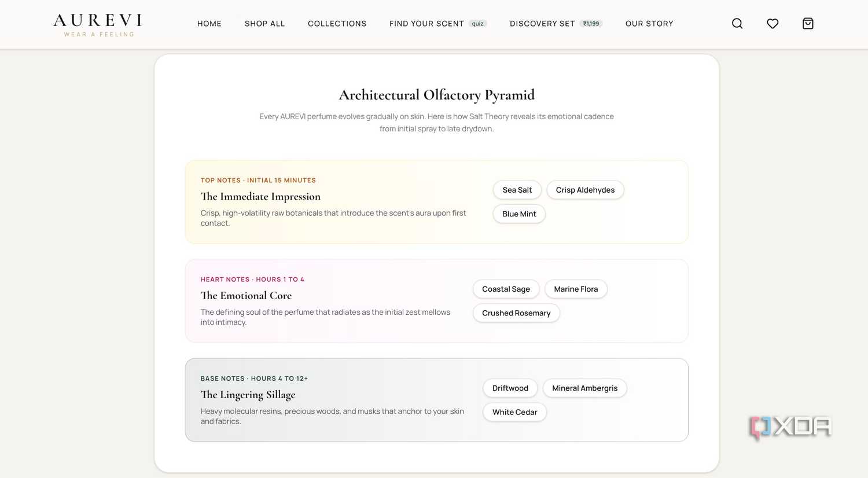Click the Top Notes Initial 15 Minutes label
Image resolution: width=868 pixels, height=478 pixels.
(x=258, y=181)
